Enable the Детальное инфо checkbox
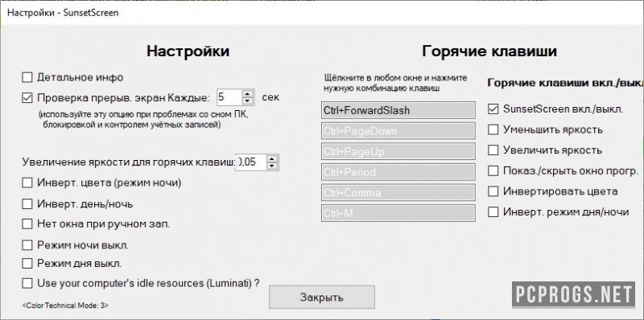 [27, 77]
